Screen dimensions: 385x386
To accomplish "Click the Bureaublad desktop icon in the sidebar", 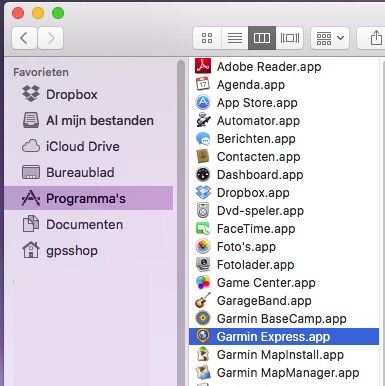I will coord(31,172).
